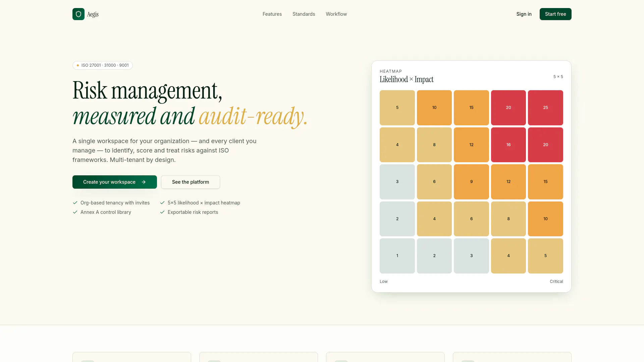
Task: Select yellow cell 4 between 3 and 5
Action: pos(508,256)
